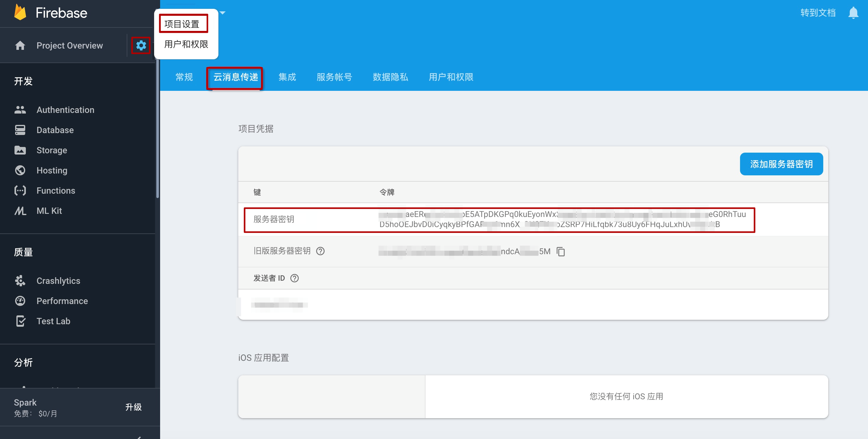
Task: Switch to the 常规 tab
Action: click(x=184, y=77)
